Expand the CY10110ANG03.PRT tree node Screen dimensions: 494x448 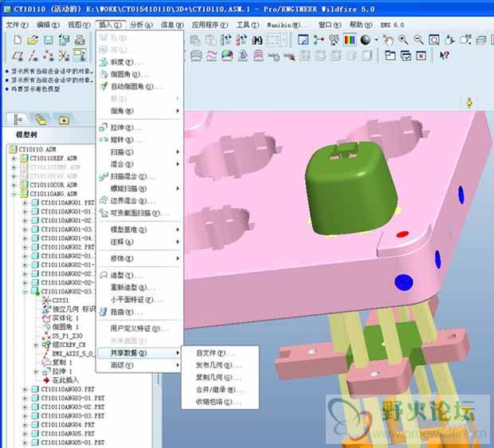click(x=25, y=389)
